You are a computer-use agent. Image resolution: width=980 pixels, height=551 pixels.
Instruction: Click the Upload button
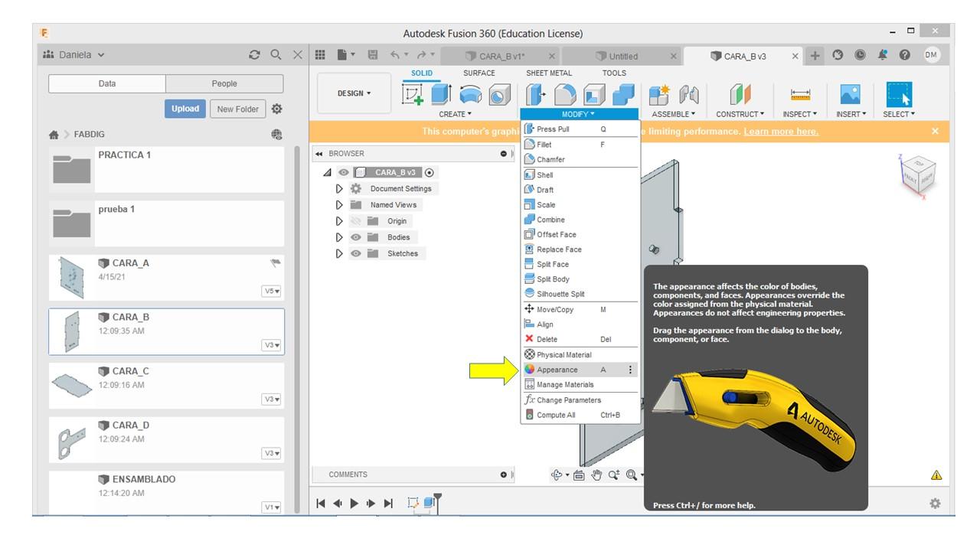185,109
